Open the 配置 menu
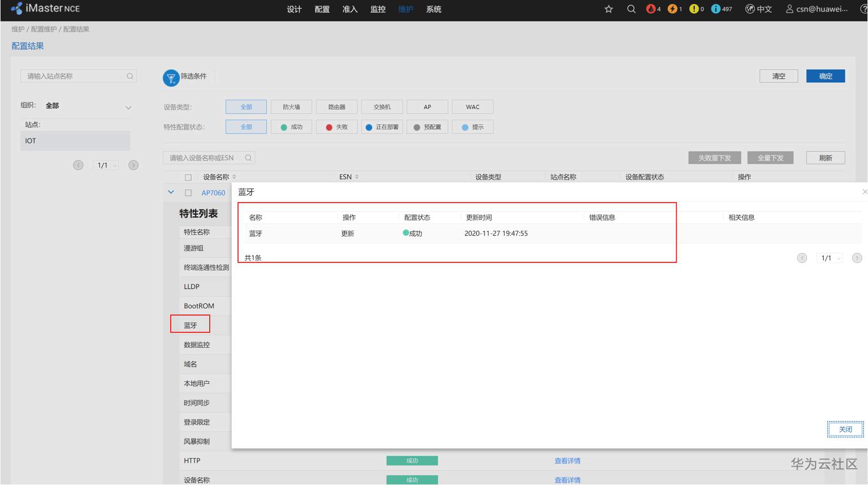This screenshot has height=485, width=868. click(322, 9)
